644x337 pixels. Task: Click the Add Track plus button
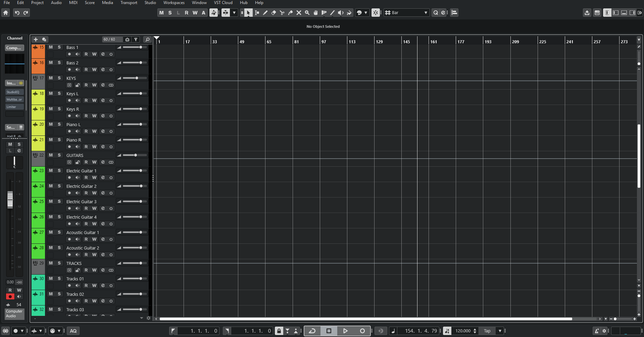click(x=36, y=39)
